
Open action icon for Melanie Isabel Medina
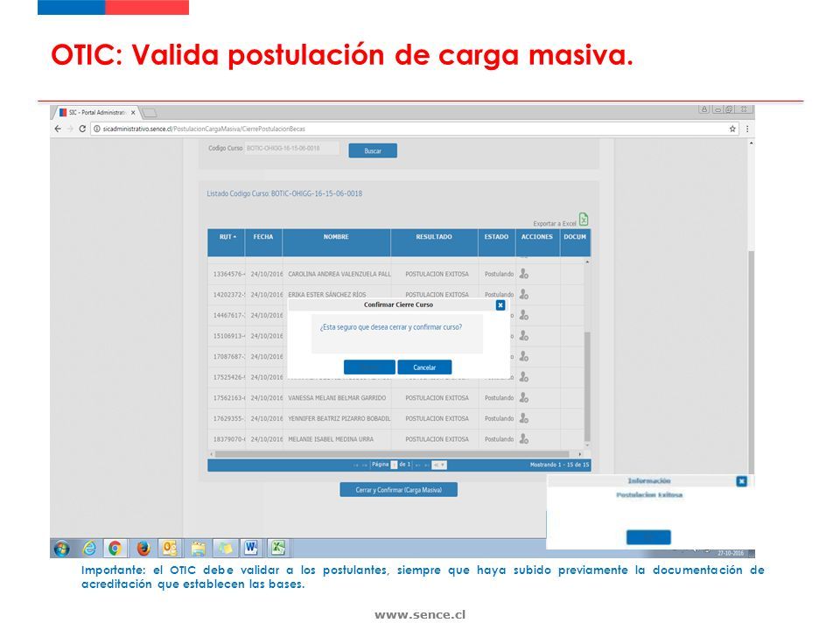coord(524,438)
